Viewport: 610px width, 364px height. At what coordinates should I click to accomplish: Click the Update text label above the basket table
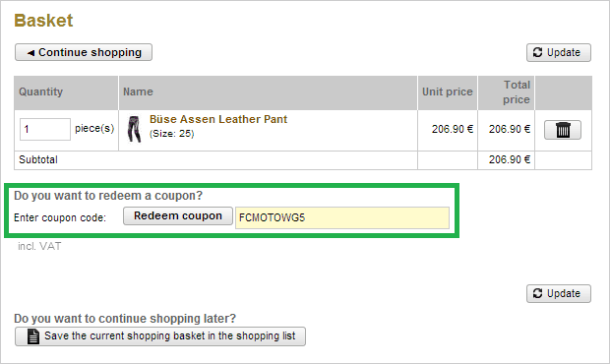[564, 52]
